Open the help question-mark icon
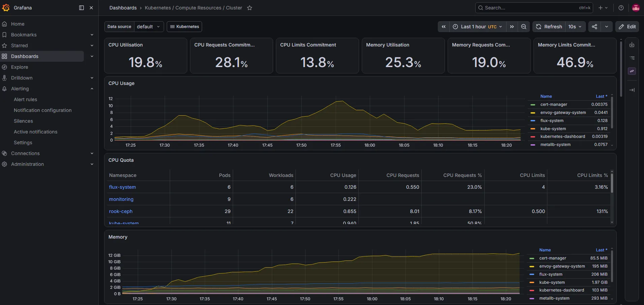The width and height of the screenshot is (644, 305). pyautogui.click(x=621, y=8)
